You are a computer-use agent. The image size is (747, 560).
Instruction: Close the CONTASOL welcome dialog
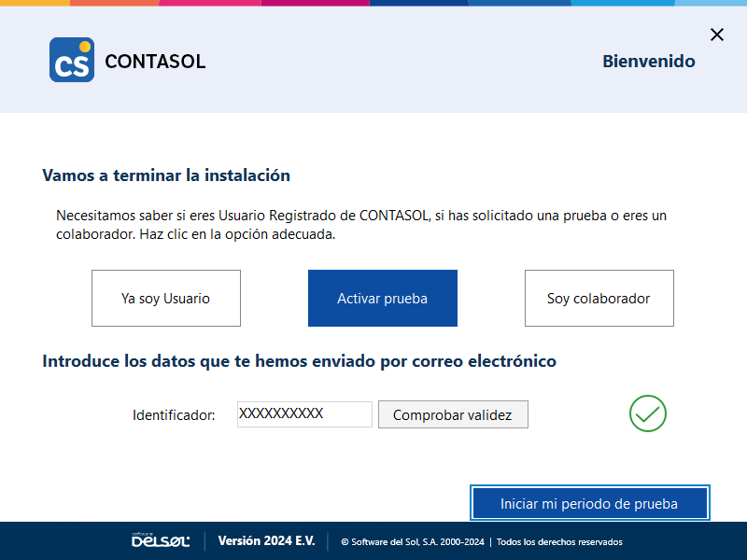[716, 35]
